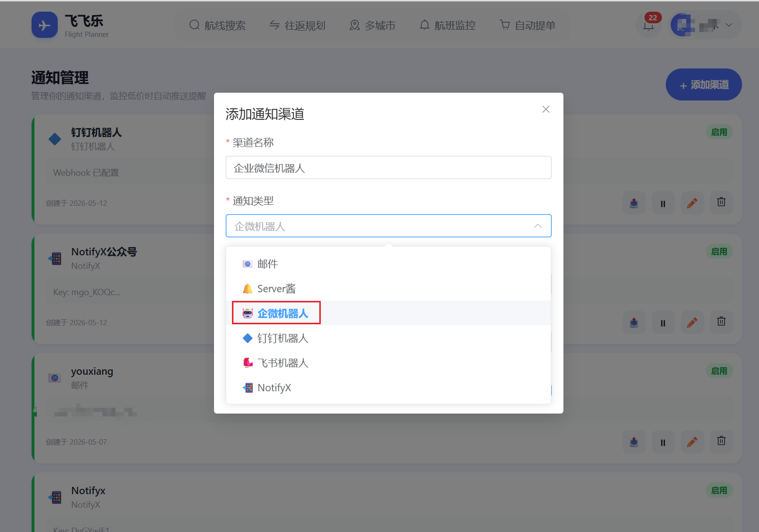Viewport: 759px width, 532px height.
Task: Click the pencil edit icon for youxiang channel
Action: coord(692,442)
